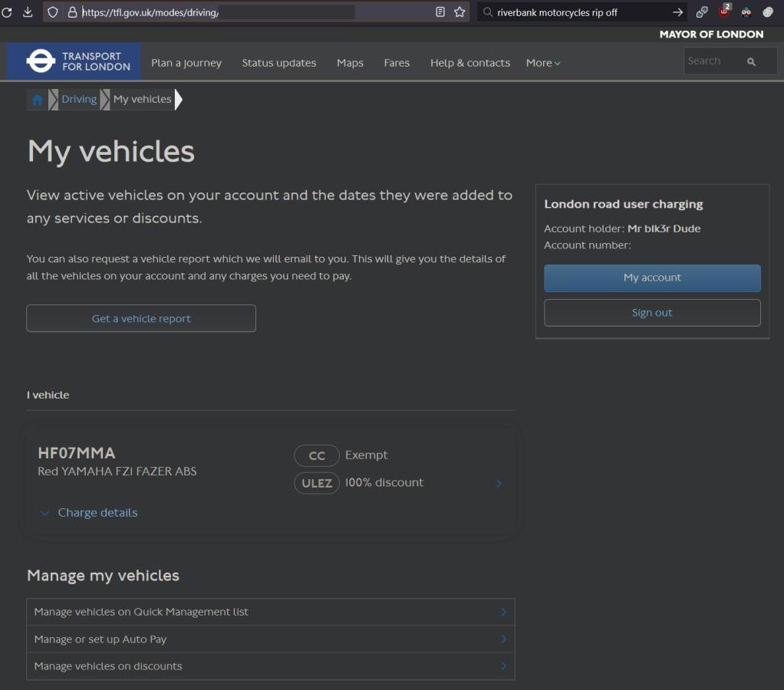Bookmark this page with star icon
Image resolution: width=784 pixels, height=690 pixels.
click(460, 11)
